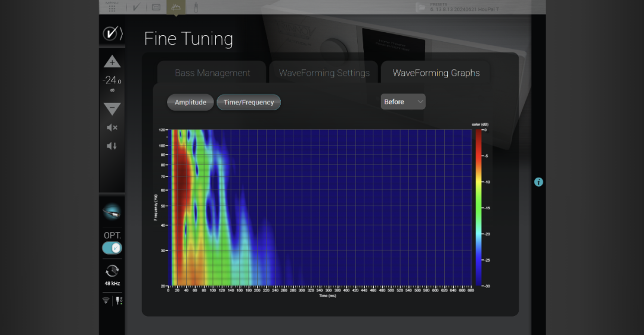Click the Amplitude button
Viewport: 644px width, 335px height.
pos(190,103)
